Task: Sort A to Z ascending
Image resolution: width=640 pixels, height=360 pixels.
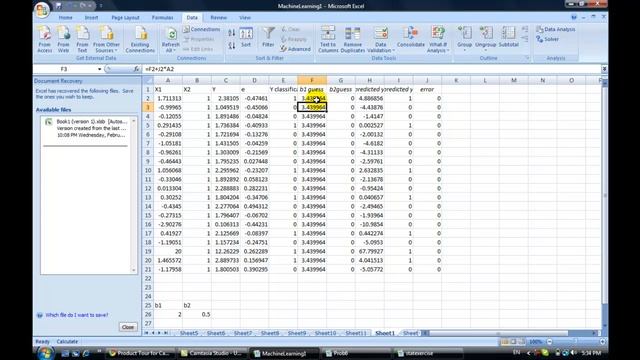Action: point(232,33)
